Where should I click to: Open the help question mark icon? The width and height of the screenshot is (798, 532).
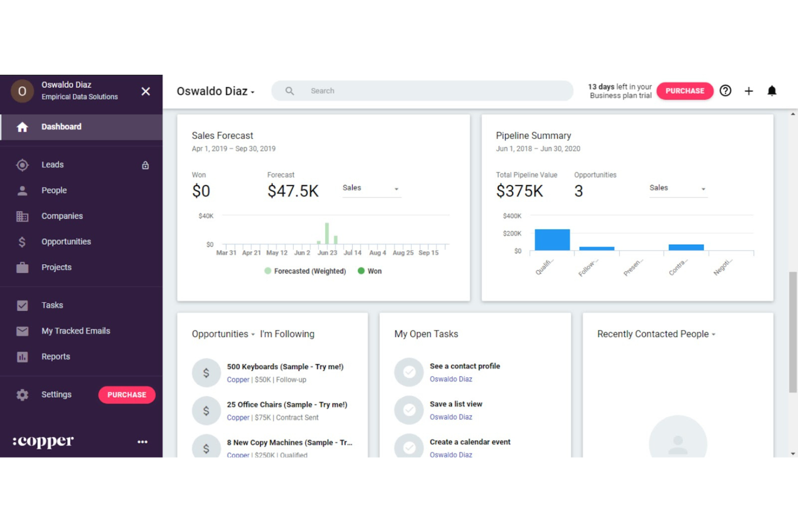click(x=725, y=91)
